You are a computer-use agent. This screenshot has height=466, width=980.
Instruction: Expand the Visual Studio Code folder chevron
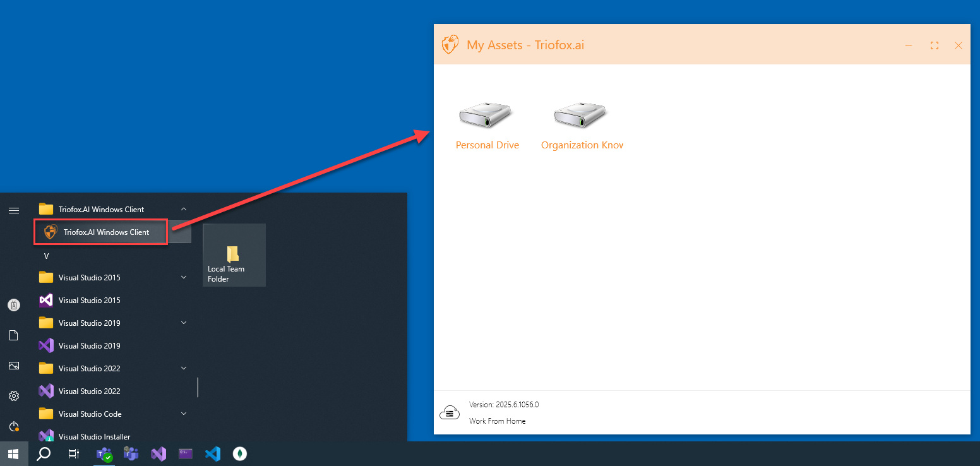(x=184, y=414)
